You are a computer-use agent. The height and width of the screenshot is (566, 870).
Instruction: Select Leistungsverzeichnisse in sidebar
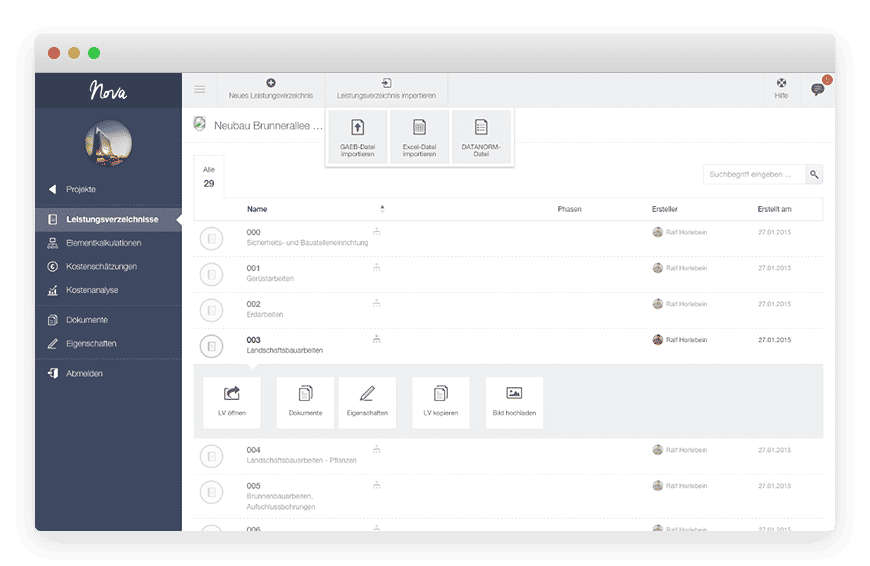tap(108, 219)
